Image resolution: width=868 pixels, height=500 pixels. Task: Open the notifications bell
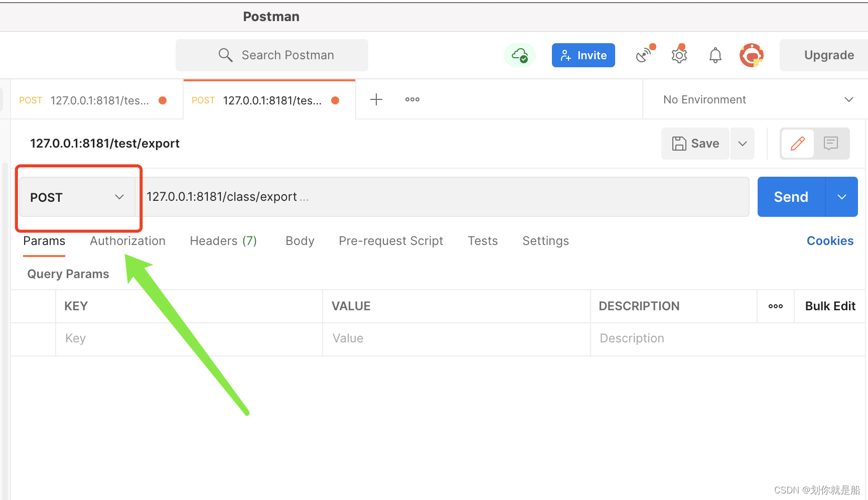tap(715, 55)
